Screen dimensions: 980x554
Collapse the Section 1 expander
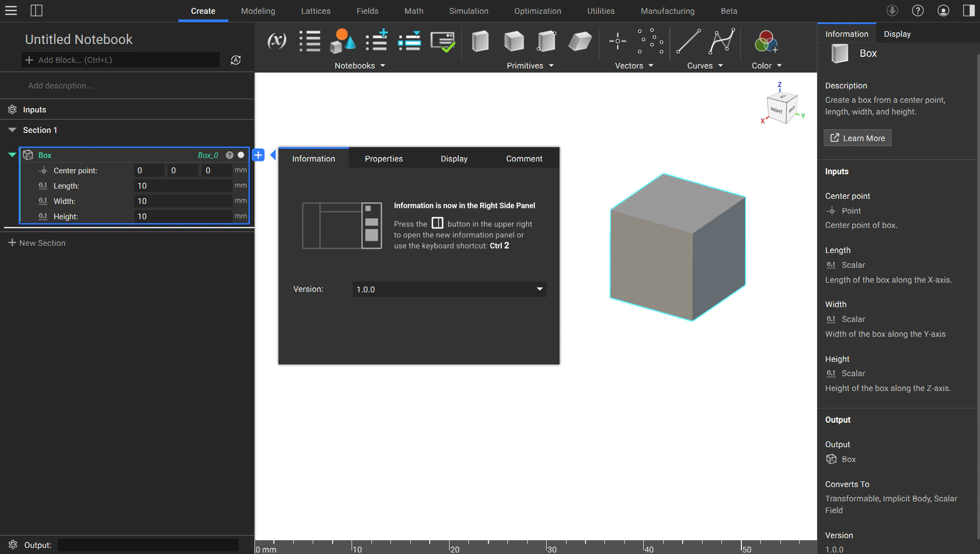point(12,130)
